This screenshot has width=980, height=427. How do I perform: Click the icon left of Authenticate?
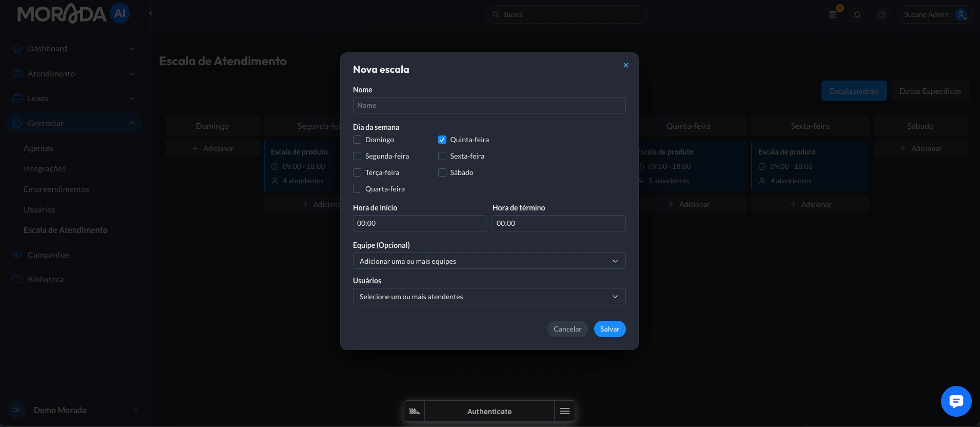point(415,412)
